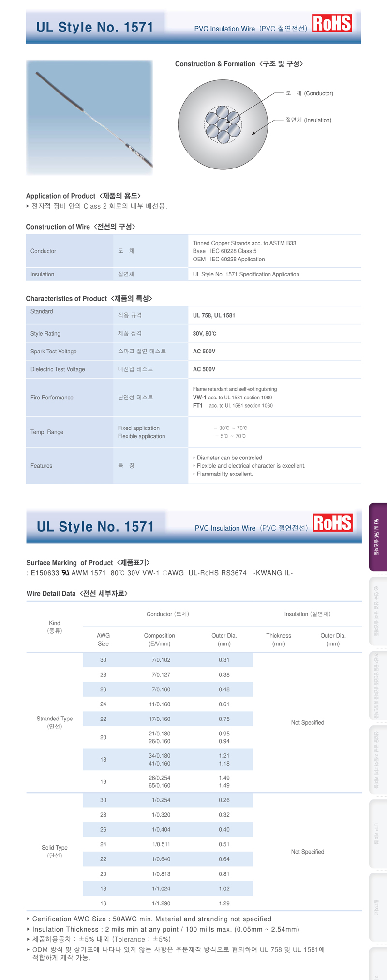Click the AWG Size column header
387x980 pixels.
(103, 639)
